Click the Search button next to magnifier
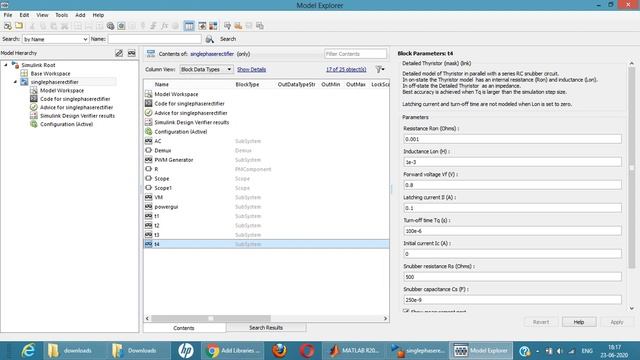 click(228, 39)
